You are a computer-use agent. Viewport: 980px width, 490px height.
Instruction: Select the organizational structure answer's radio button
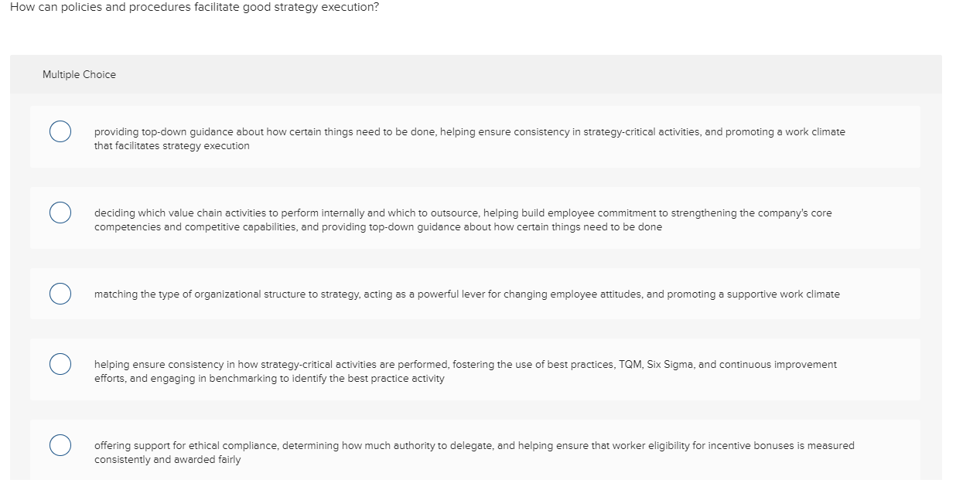click(60, 294)
